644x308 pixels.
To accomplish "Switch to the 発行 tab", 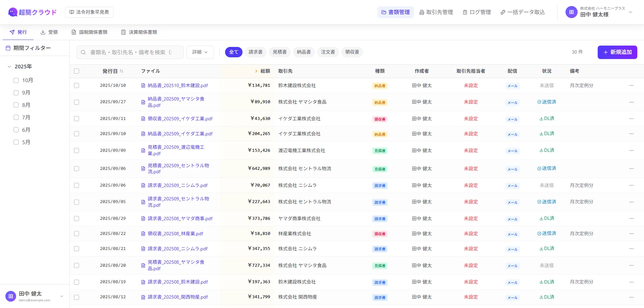I will tap(18, 32).
